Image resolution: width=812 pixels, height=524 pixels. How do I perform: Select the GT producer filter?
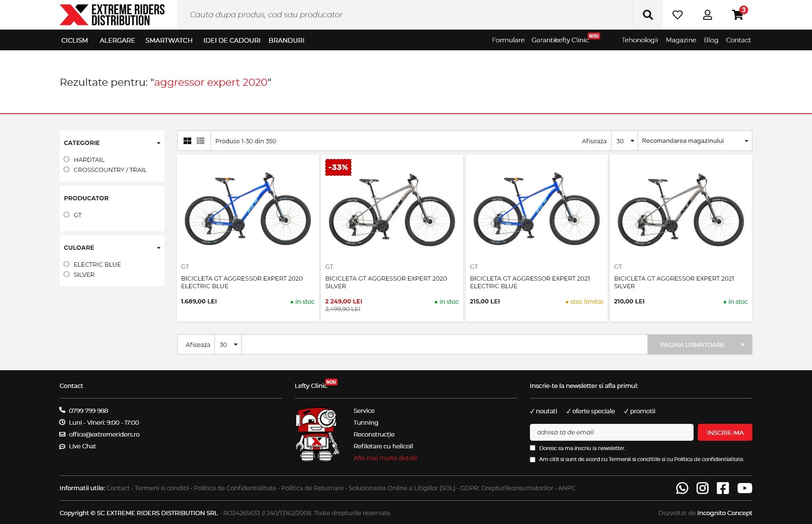point(66,215)
